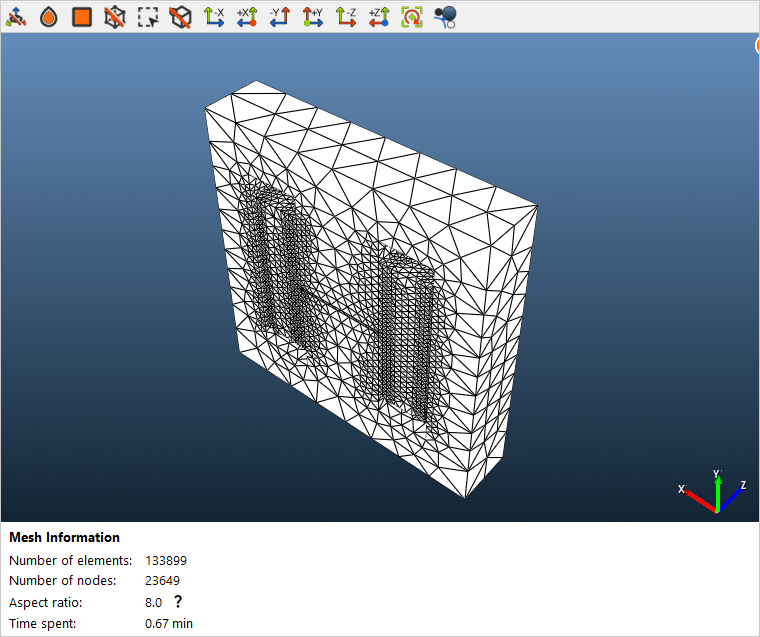Viewport: 760px width, 637px height.
Task: Click the 'Number of elements:' label
Action: pyautogui.click(x=71, y=560)
